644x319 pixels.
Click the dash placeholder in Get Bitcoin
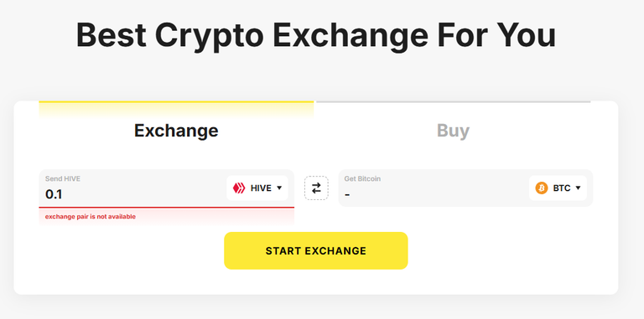(x=347, y=195)
